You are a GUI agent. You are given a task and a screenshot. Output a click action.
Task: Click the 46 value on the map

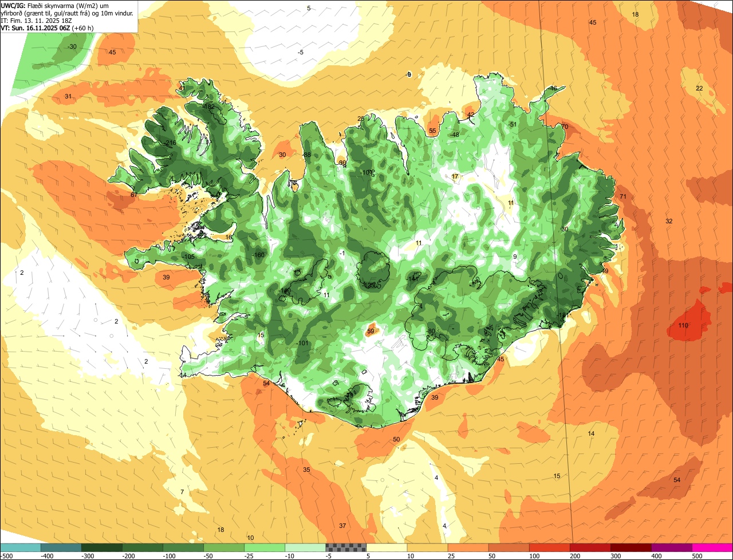(x=553, y=89)
